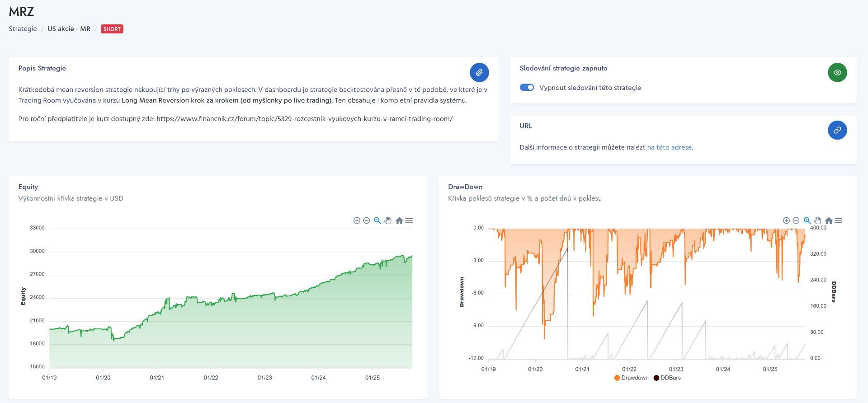
Task: Reset Equity chart zoom with home icon
Action: point(399,221)
